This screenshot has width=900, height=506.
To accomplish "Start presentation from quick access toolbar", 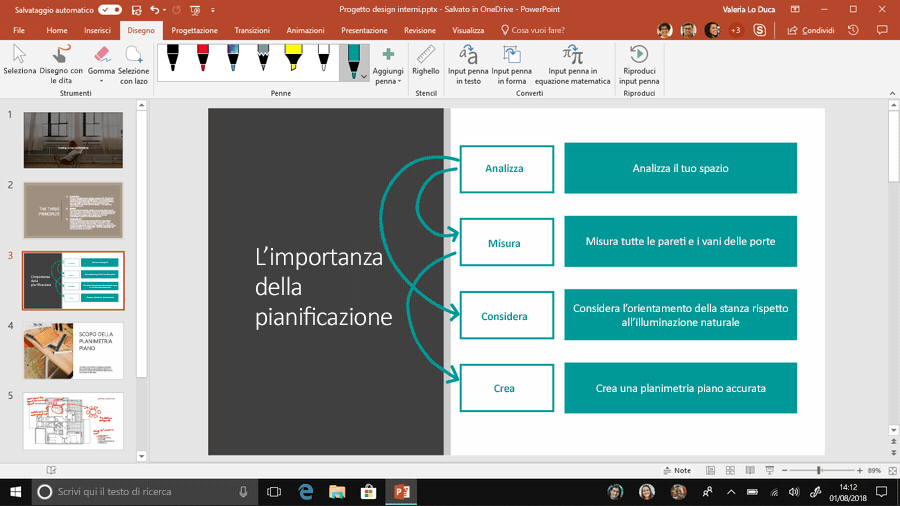I will coord(195,10).
